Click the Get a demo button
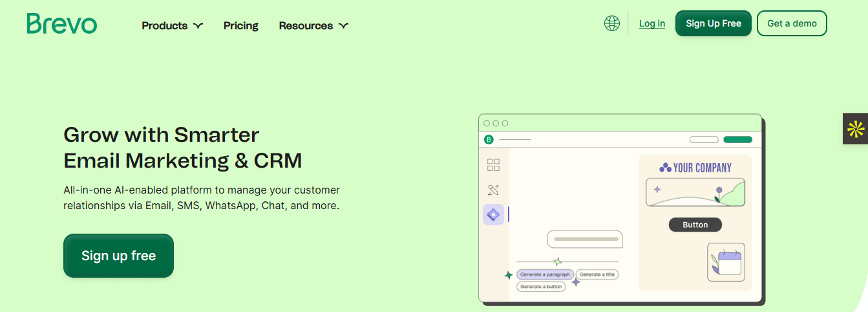The width and height of the screenshot is (868, 312). pos(792,23)
